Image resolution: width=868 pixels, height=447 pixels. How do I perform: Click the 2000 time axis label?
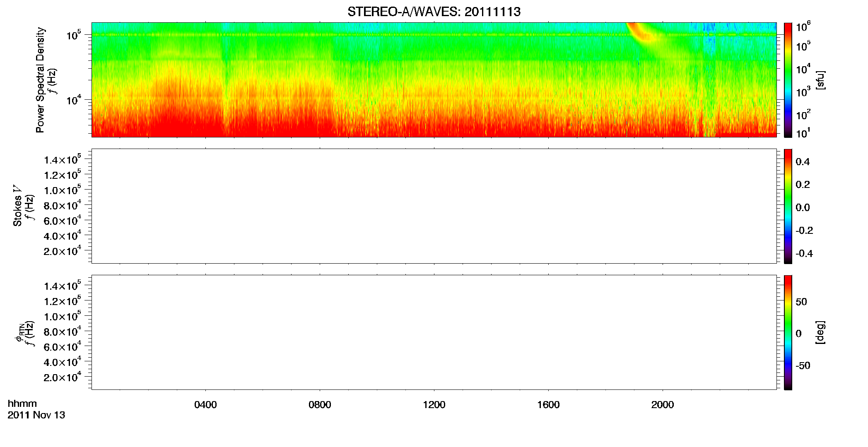(663, 405)
